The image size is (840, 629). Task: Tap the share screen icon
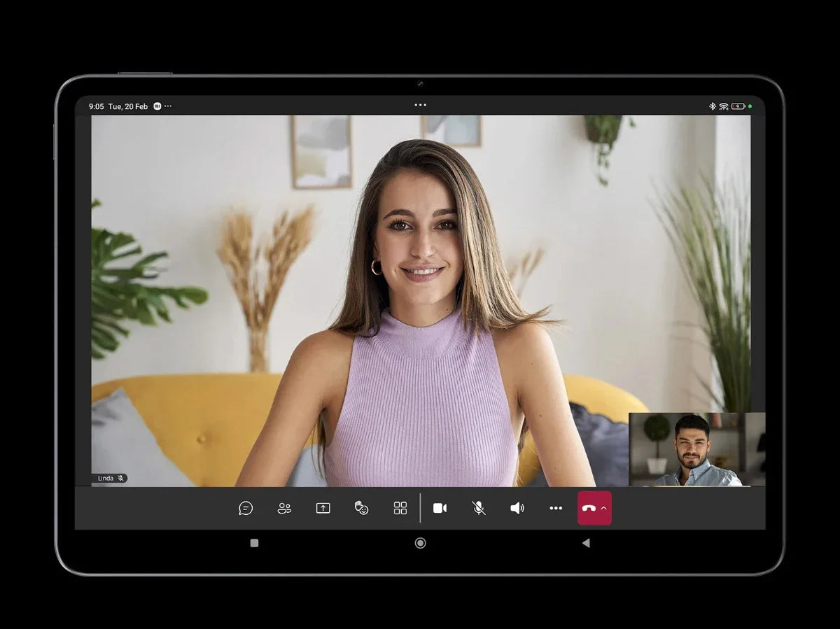point(323,508)
